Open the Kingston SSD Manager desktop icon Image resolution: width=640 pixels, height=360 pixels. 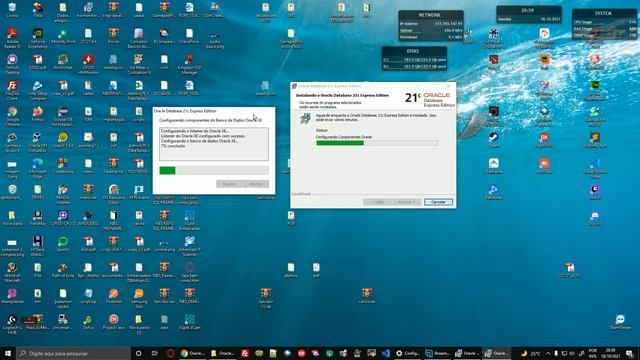(x=189, y=64)
